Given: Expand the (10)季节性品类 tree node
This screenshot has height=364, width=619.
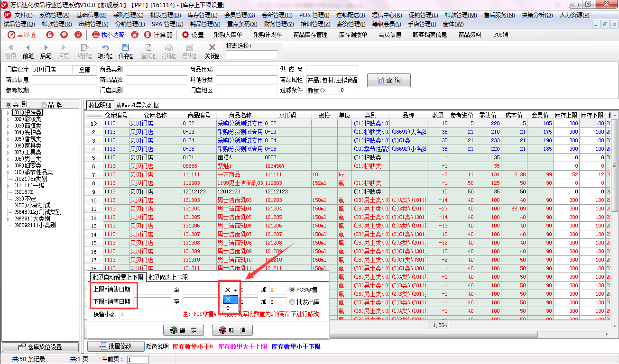Looking at the screenshot, I should click(x=8, y=172).
